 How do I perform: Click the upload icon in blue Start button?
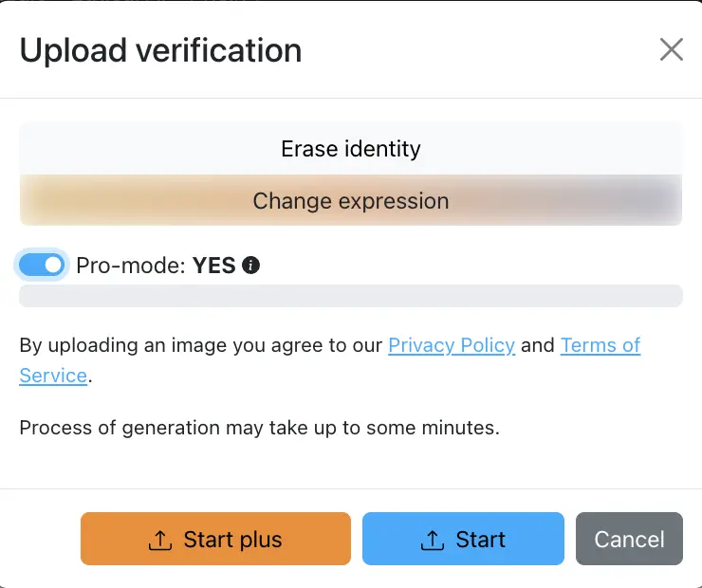click(433, 540)
